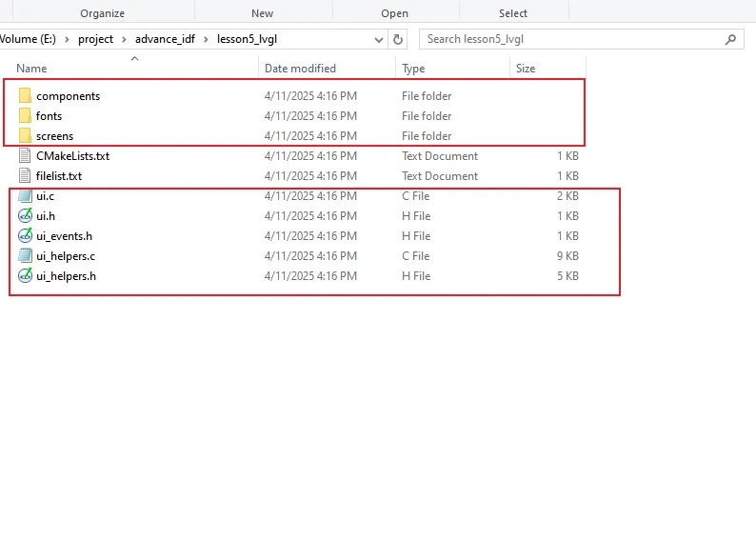This screenshot has height=541, width=756.
Task: Click the search magnifier icon
Action: [730, 39]
